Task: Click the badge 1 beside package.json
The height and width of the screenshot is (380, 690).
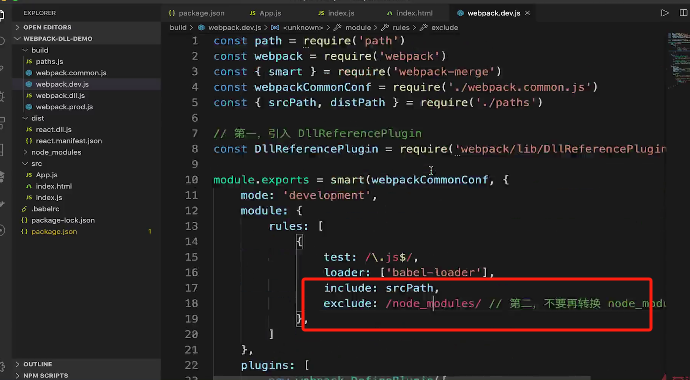Action: coord(150,232)
